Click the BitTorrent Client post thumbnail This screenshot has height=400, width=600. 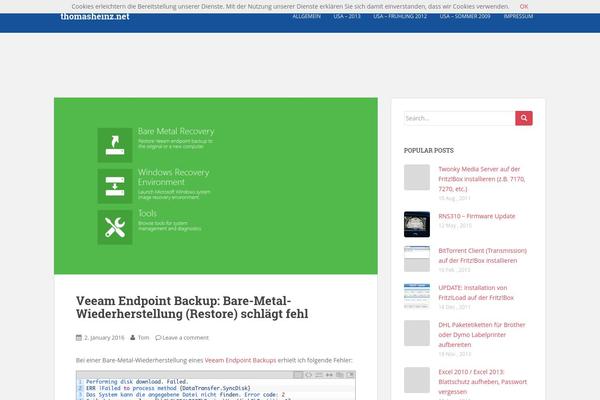[417, 259]
